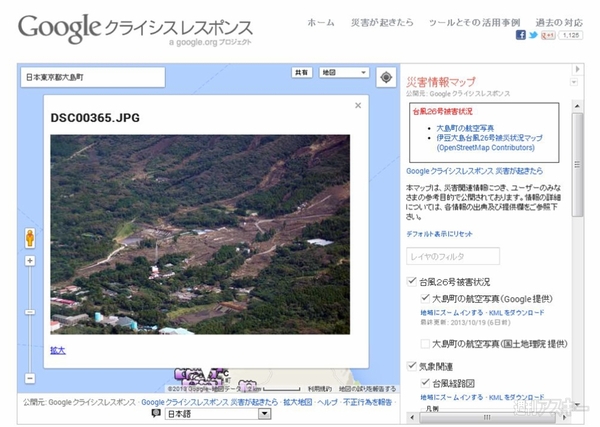Click scroll-up arrow of side panel
The width and height of the screenshot is (600, 427).
coord(577,106)
